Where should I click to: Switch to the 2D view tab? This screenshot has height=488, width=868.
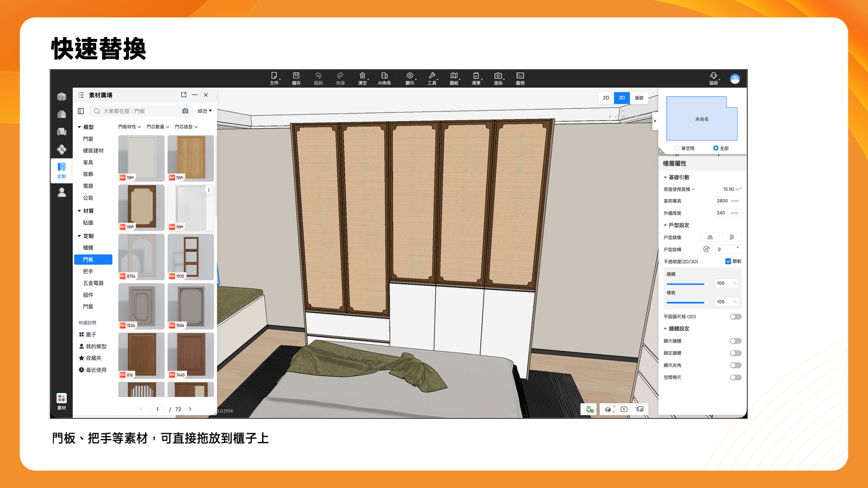(x=606, y=98)
